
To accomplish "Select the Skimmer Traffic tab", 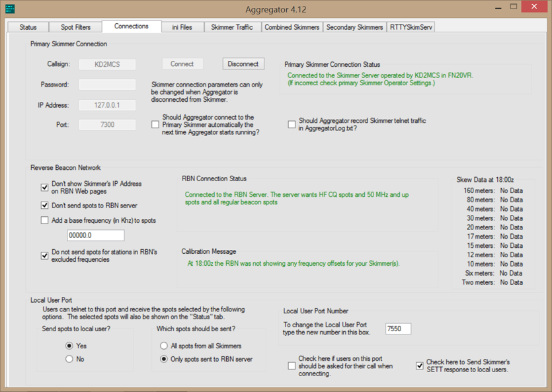I will (x=231, y=27).
